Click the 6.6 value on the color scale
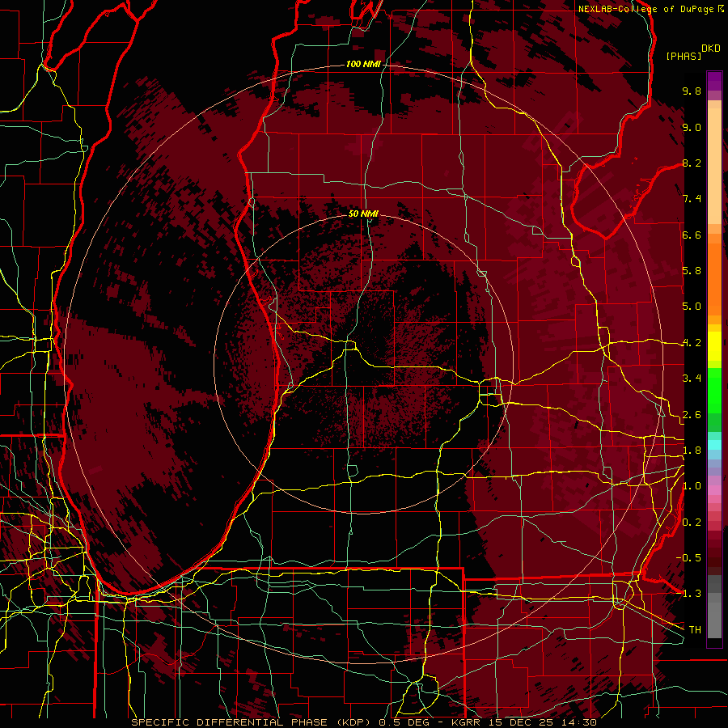This screenshot has width=728, height=728. [x=692, y=235]
